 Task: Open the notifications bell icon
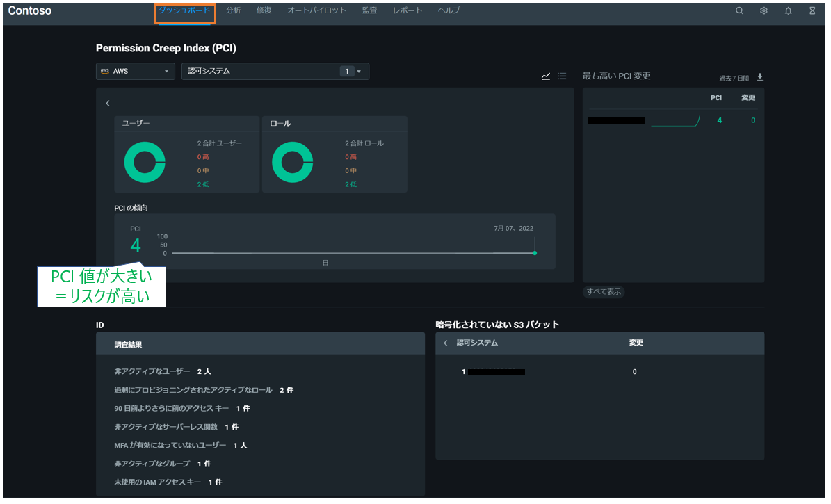(x=788, y=10)
